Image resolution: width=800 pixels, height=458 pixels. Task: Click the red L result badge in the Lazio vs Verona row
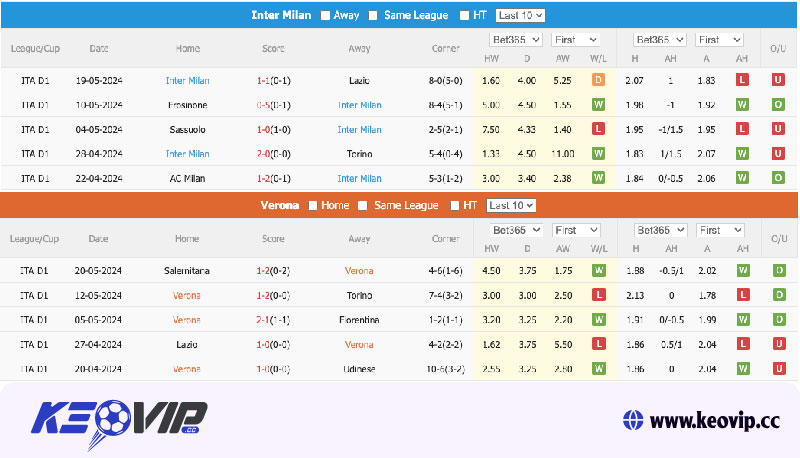[x=599, y=344]
